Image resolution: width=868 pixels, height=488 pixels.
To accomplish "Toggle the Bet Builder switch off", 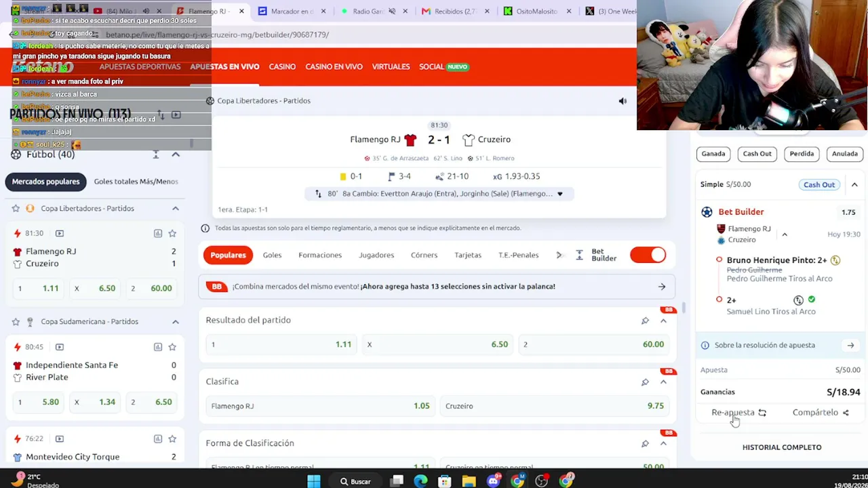I will 648,255.
